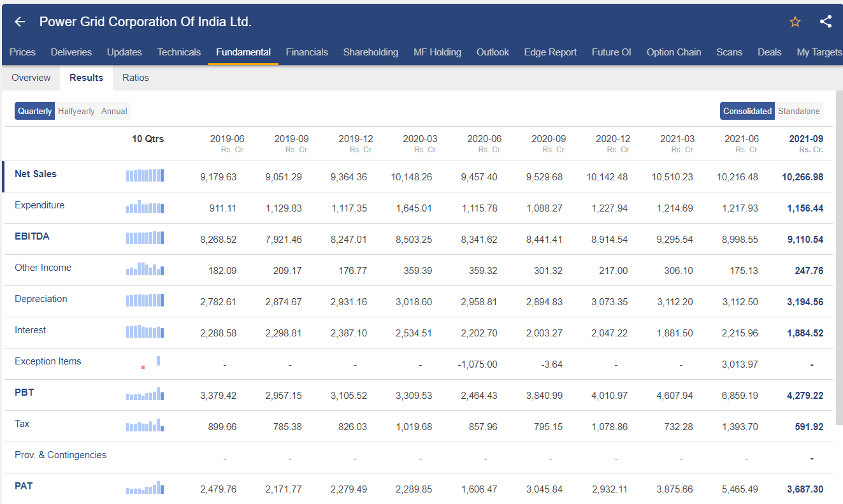Click the 2020-03 column header
Screen dimensions: 843x504
[420, 143]
